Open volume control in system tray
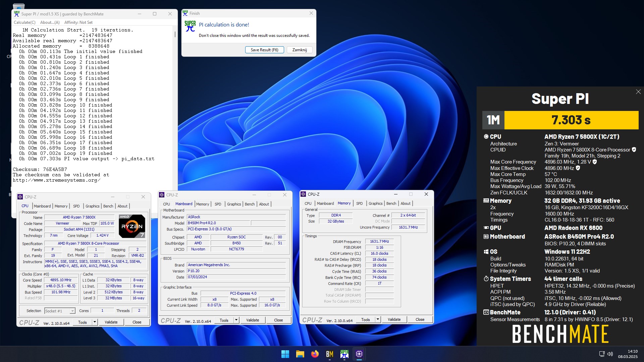The height and width of the screenshot is (362, 644). tap(610, 354)
